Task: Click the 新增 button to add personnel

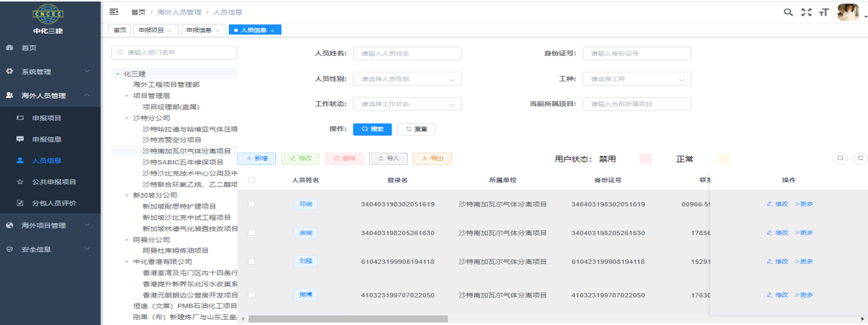Action: [257, 158]
